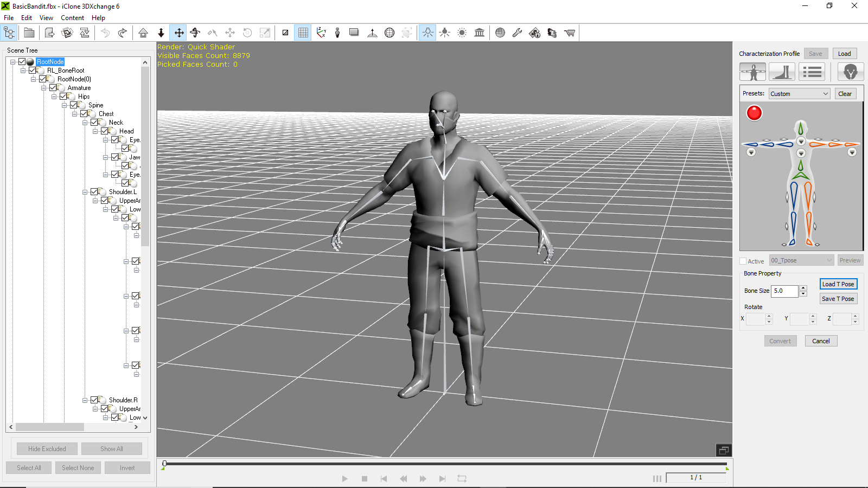Open the Edit menu

pyautogui.click(x=27, y=18)
